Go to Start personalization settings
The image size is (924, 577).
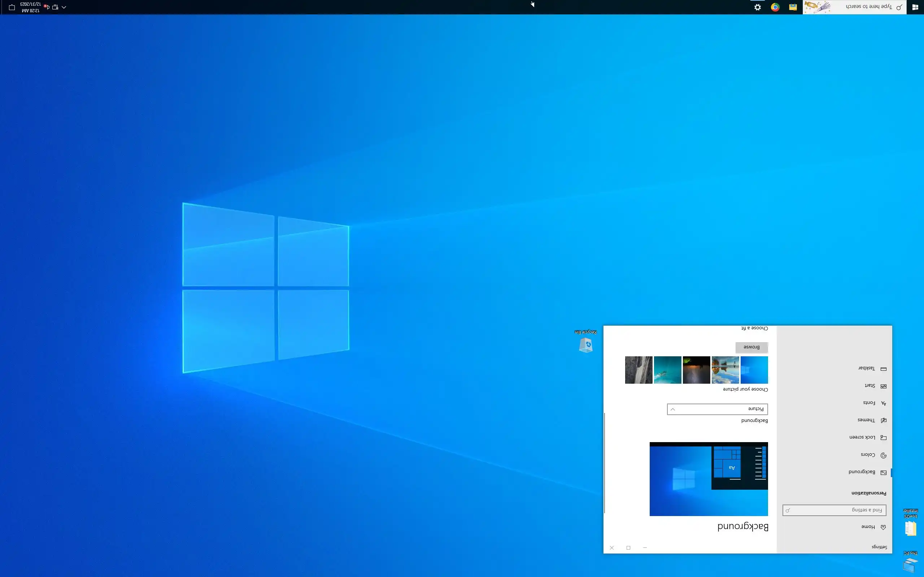(x=870, y=386)
